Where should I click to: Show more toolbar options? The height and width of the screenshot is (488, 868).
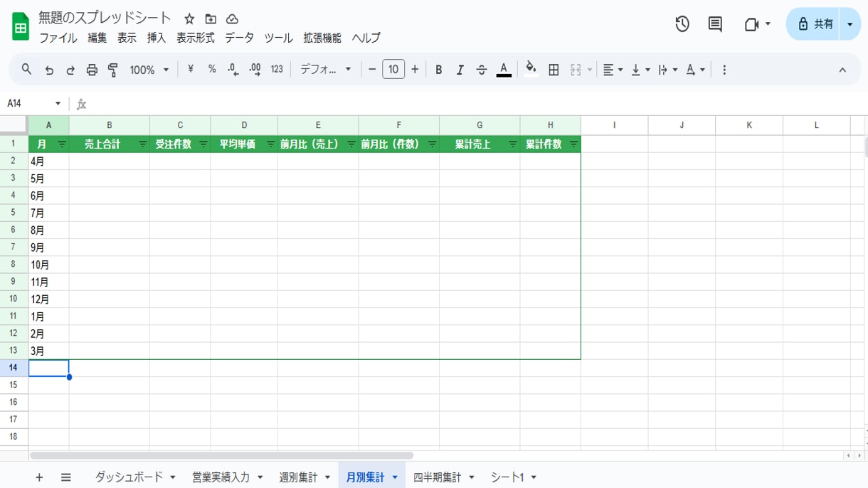pos(724,70)
